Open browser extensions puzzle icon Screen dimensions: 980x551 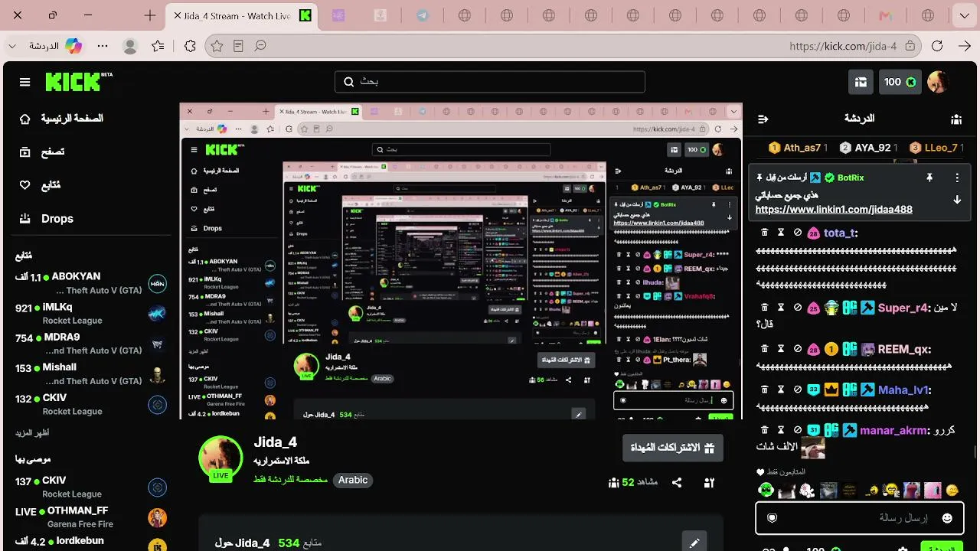coord(190,46)
